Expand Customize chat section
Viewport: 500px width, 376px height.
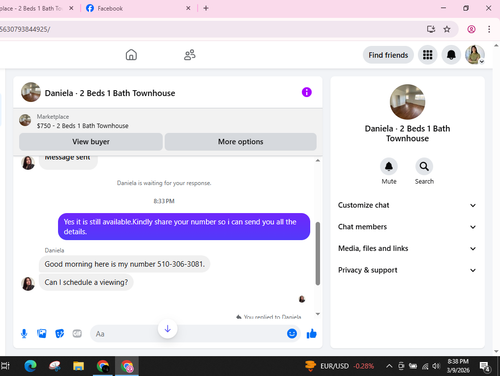coord(407,205)
